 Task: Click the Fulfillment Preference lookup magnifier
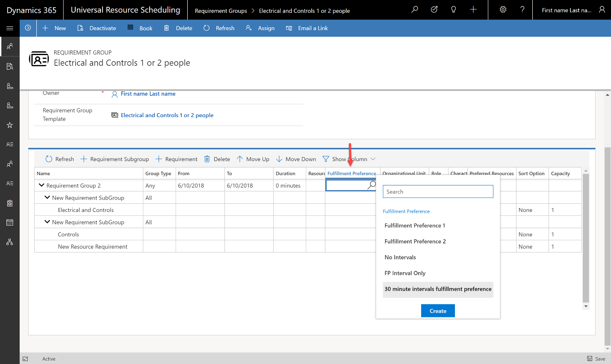372,185
